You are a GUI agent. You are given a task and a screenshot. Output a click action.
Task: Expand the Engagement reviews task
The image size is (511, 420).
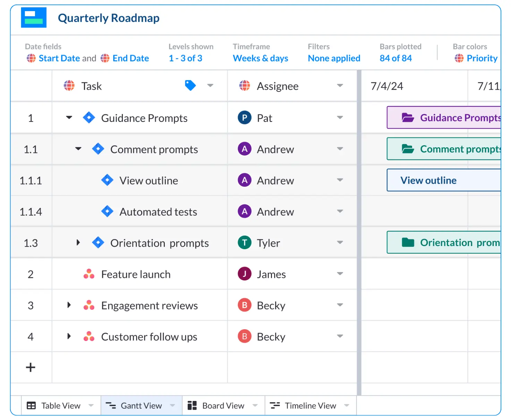(x=69, y=305)
